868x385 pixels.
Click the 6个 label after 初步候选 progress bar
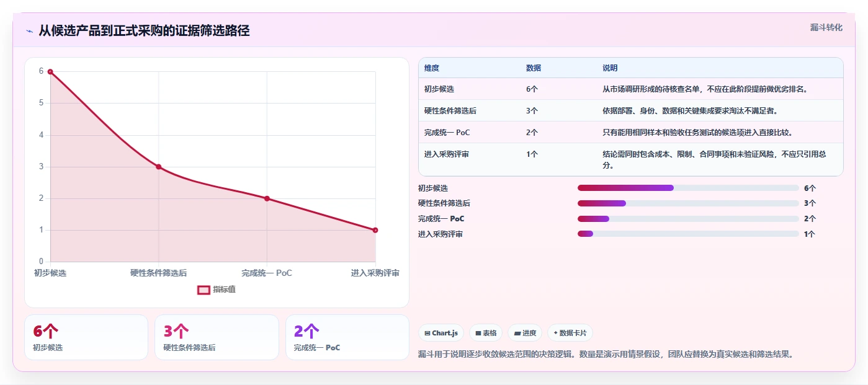[x=810, y=188]
